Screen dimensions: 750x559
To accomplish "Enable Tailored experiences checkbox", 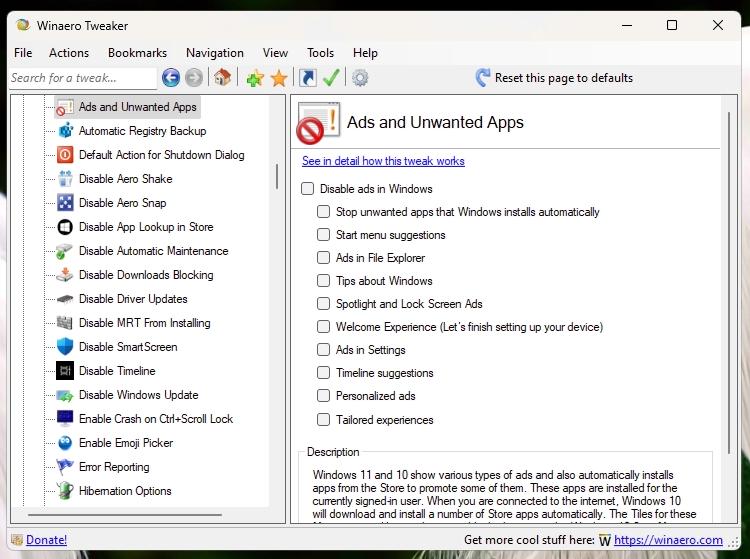I will tap(323, 419).
